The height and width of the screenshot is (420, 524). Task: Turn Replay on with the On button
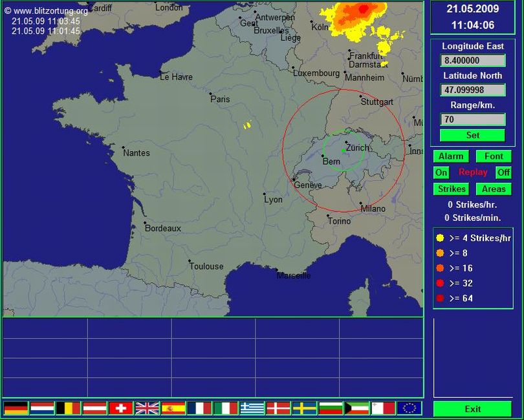[x=441, y=173]
